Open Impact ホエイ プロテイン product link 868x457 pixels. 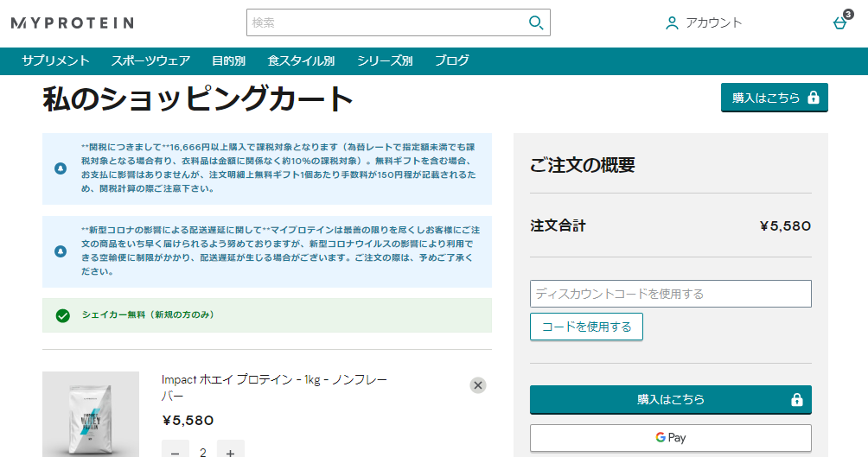tap(274, 387)
